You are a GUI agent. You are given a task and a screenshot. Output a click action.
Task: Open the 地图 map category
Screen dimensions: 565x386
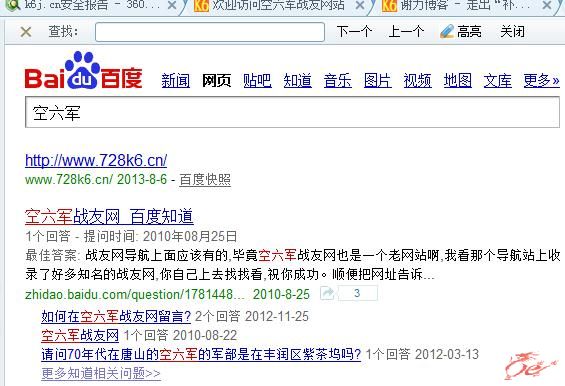(458, 80)
